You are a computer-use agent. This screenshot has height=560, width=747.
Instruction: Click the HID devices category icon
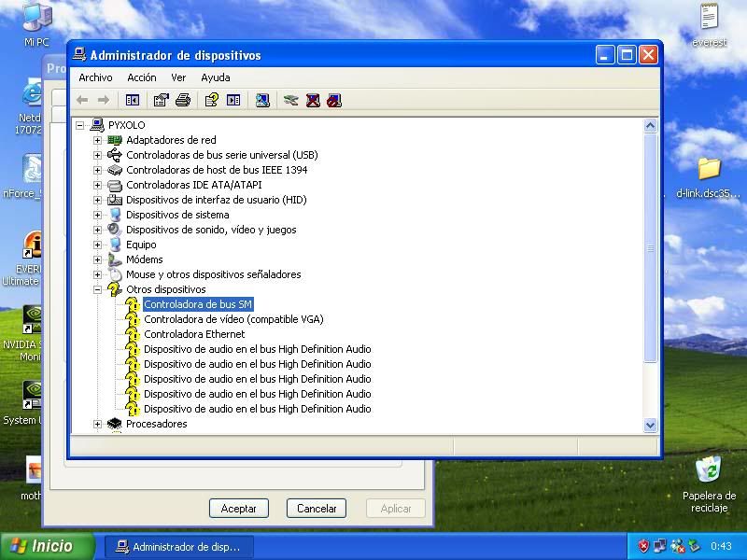click(x=114, y=200)
